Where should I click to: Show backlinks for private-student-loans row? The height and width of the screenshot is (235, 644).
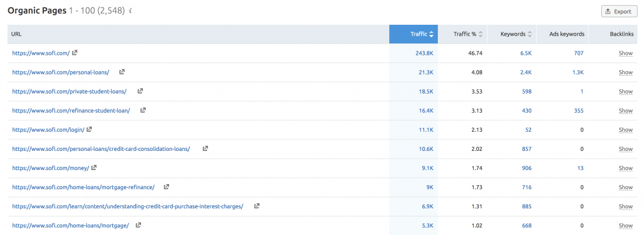click(626, 92)
